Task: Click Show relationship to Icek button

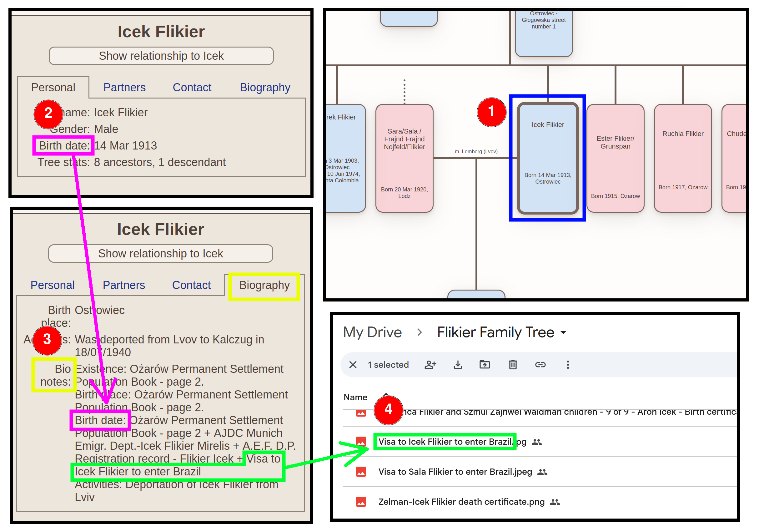Action: click(161, 56)
